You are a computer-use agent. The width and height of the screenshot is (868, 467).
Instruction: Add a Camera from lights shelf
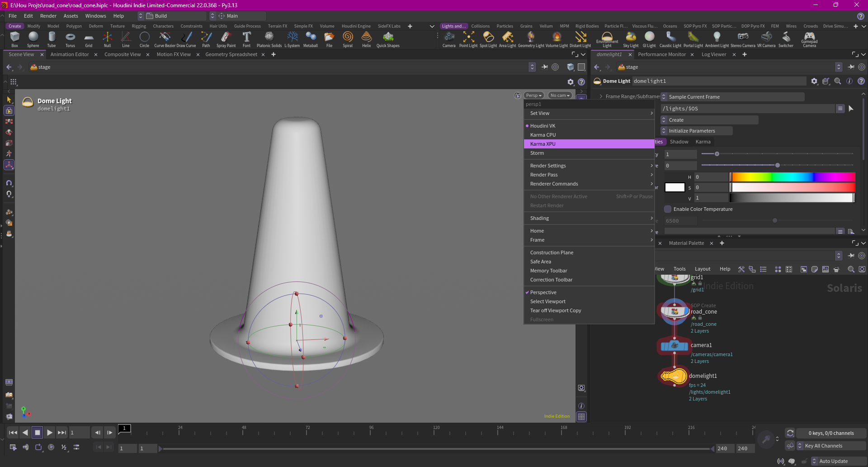(x=449, y=39)
